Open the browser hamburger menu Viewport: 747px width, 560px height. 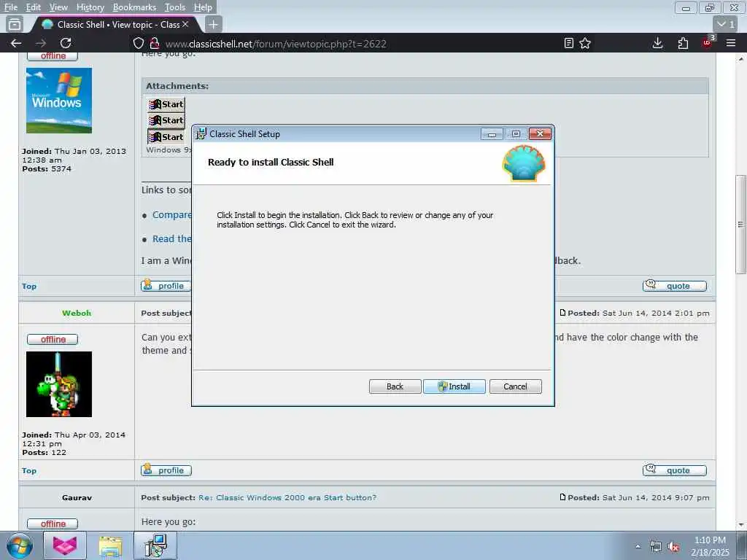coord(731,43)
